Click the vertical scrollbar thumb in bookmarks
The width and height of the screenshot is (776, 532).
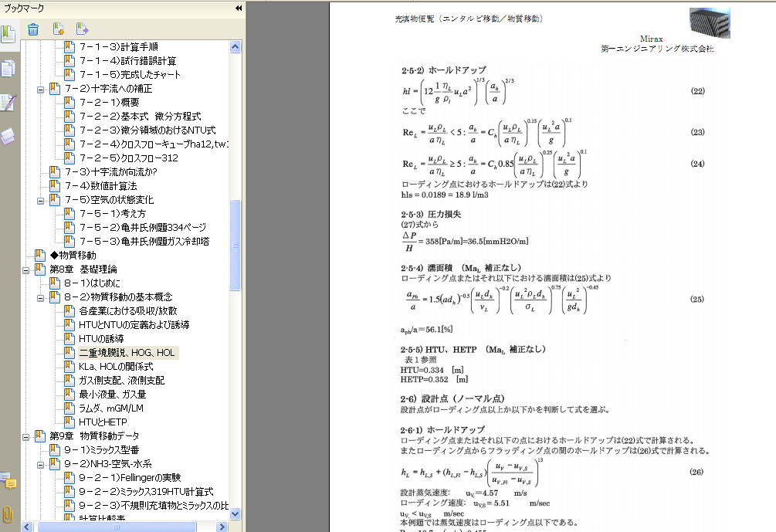(x=235, y=245)
